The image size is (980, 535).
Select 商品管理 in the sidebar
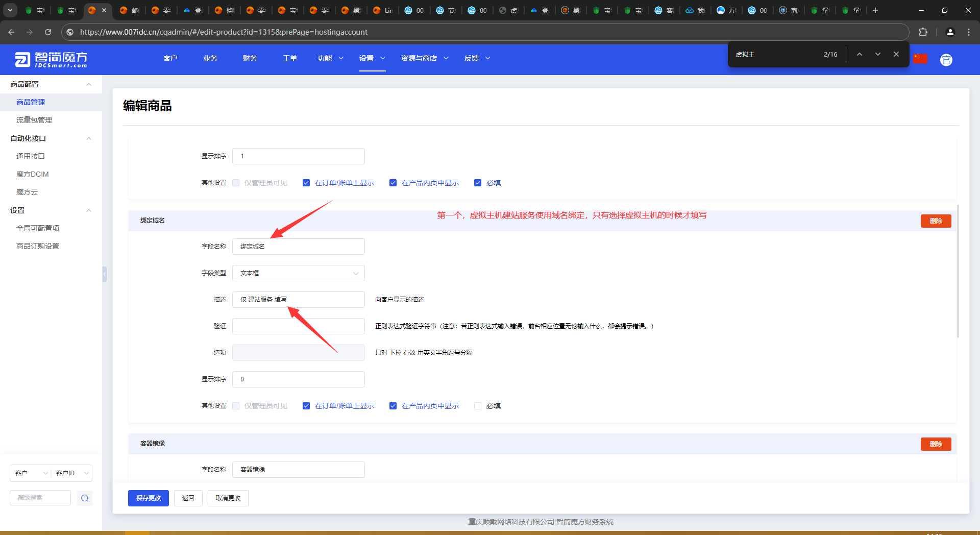click(x=51, y=102)
